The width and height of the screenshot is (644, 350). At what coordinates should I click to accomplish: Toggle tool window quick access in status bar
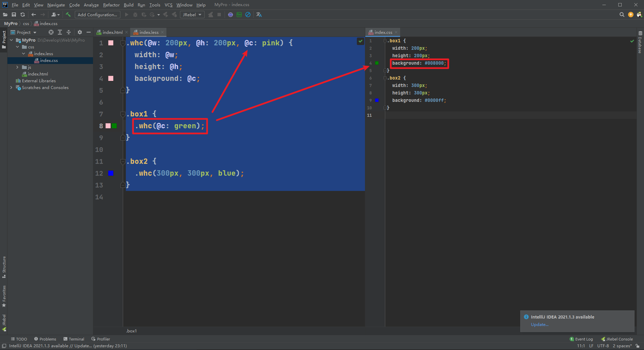(4, 346)
